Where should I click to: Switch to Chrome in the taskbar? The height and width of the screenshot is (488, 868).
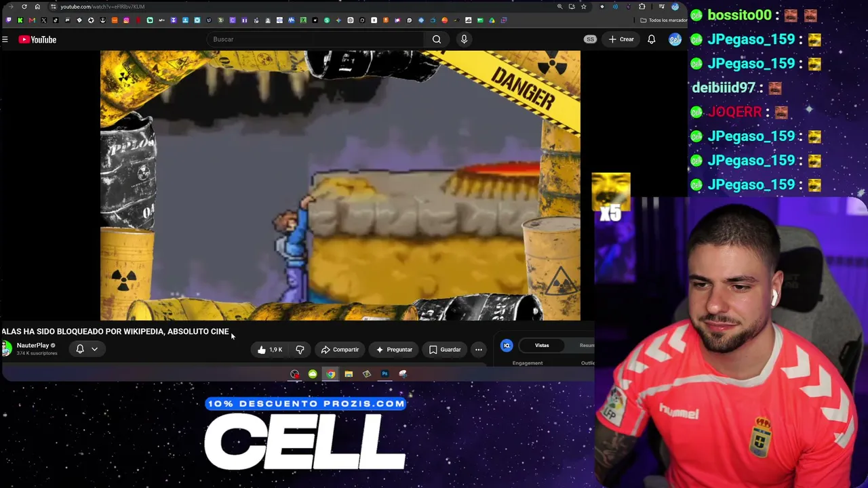[330, 374]
